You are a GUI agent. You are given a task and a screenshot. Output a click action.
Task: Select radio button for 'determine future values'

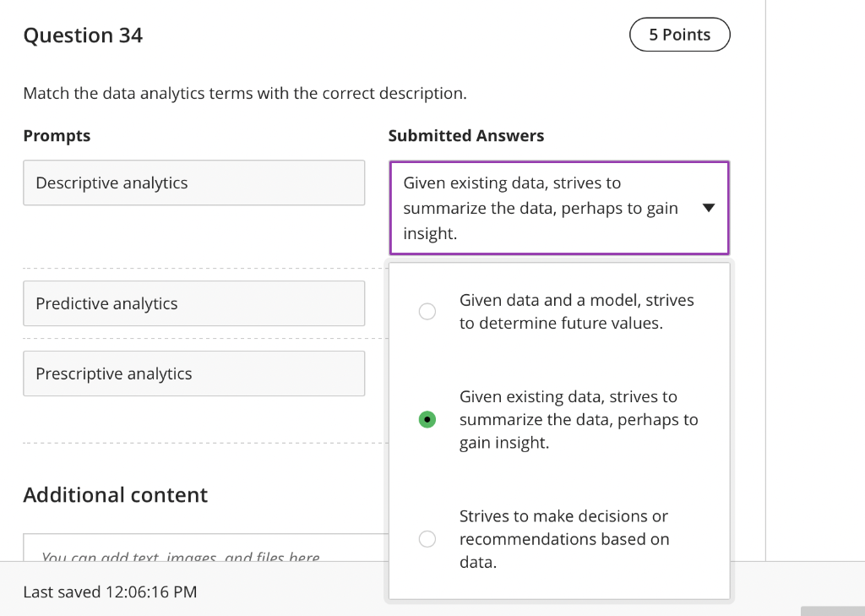click(x=427, y=312)
